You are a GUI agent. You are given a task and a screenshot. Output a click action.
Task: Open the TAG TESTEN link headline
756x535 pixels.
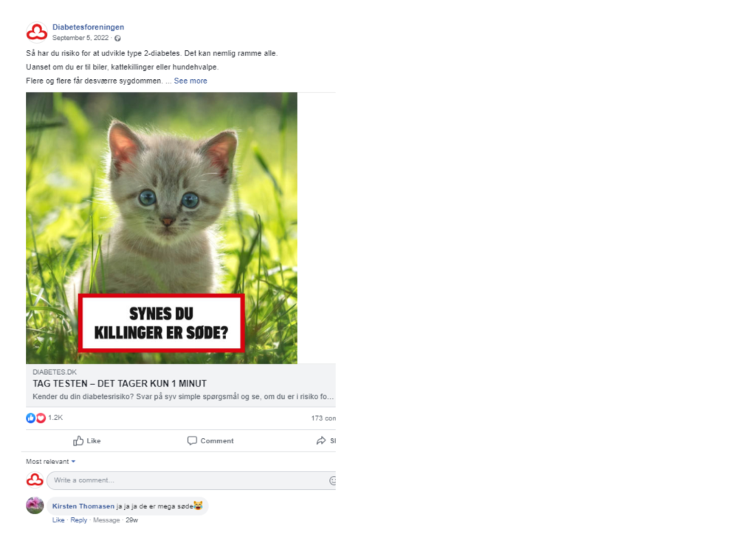click(x=120, y=384)
